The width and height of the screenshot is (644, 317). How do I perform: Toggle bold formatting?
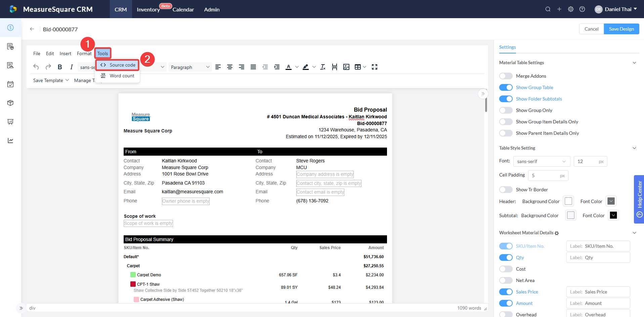[x=60, y=67]
